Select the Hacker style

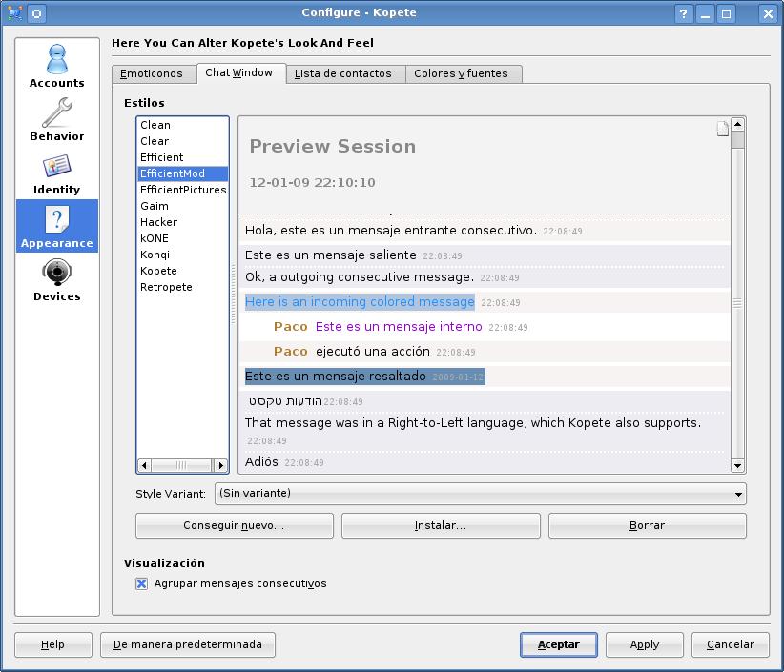(x=182, y=222)
